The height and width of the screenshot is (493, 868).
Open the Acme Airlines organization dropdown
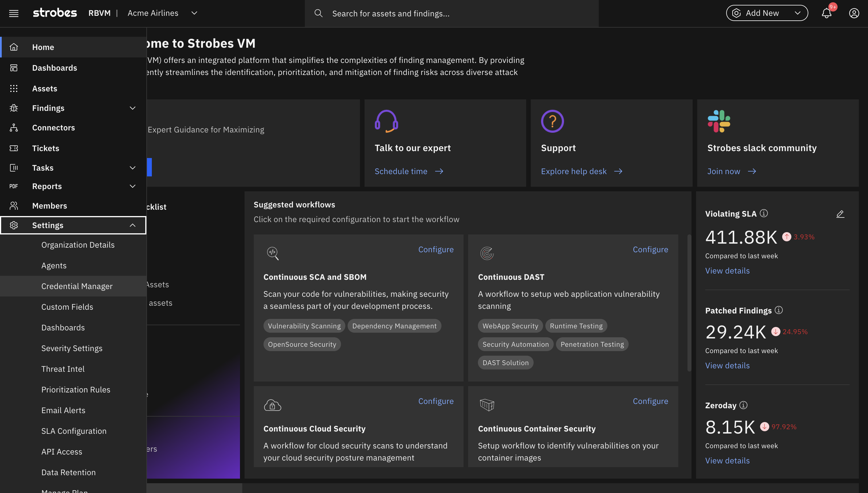coord(162,13)
